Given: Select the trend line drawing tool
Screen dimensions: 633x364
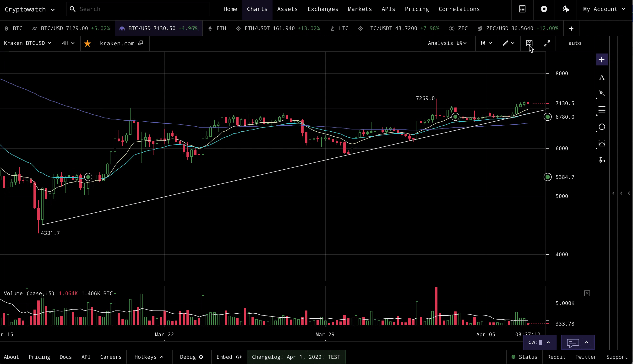Looking at the screenshot, I should click(602, 93).
